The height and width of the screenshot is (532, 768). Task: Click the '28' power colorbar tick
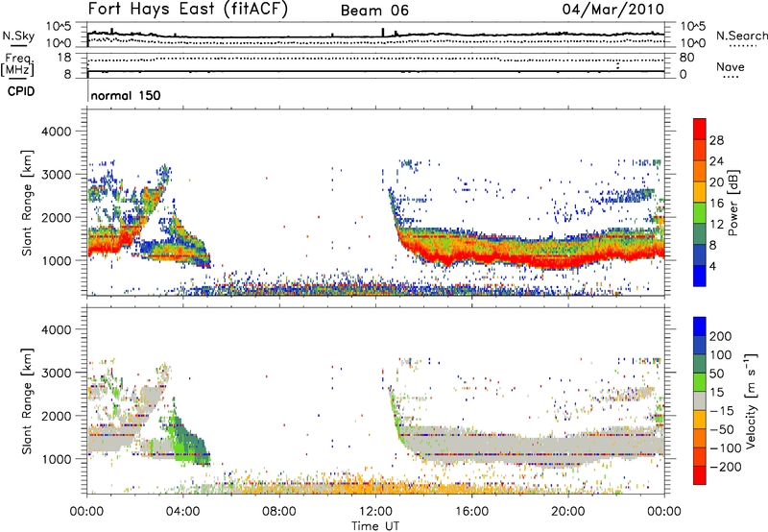716,140
